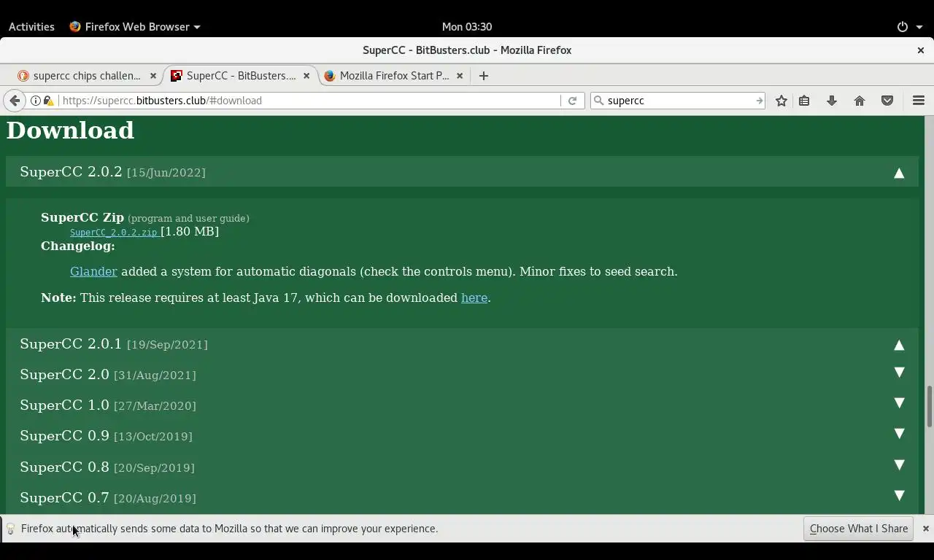Open the Activities overview
Screen dimensions: 934x560
pyautogui.click(x=31, y=26)
